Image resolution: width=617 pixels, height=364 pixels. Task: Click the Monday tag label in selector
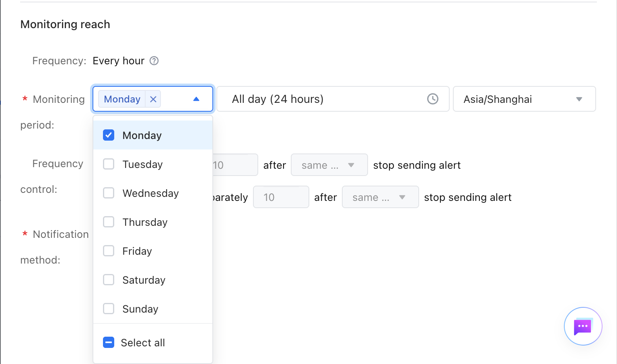tap(122, 99)
